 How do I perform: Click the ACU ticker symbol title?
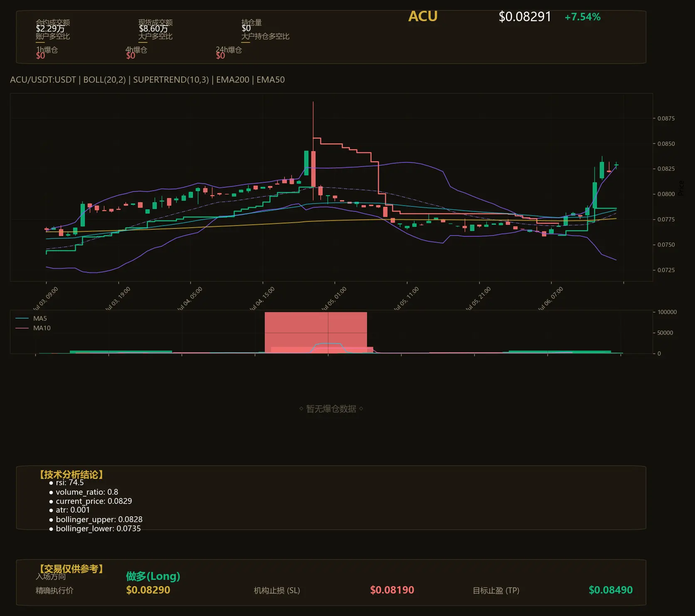[x=423, y=16]
